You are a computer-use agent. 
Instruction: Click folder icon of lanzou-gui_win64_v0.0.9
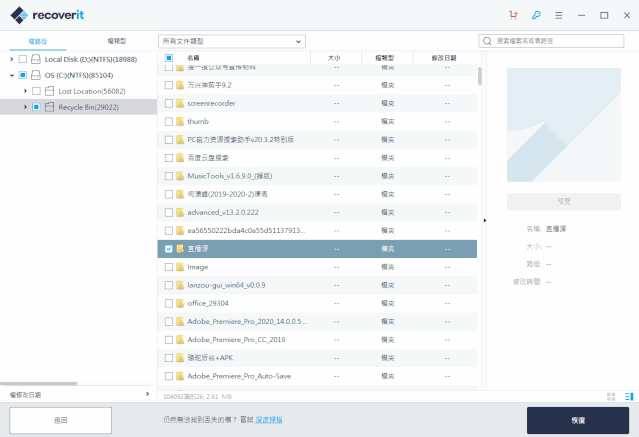click(180, 285)
